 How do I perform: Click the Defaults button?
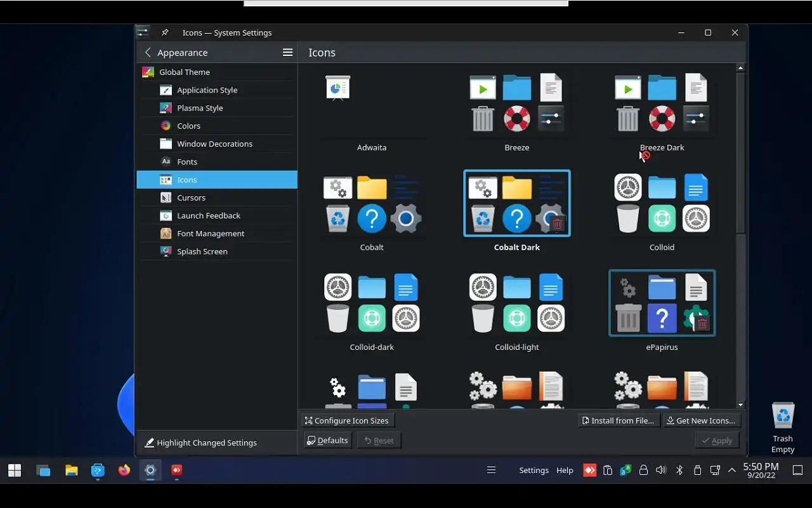(x=327, y=440)
